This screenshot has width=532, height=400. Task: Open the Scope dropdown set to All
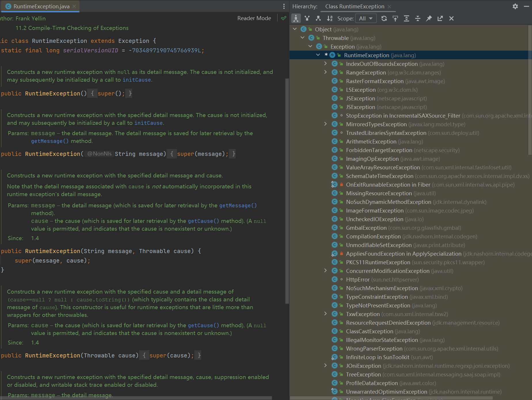[x=366, y=18]
